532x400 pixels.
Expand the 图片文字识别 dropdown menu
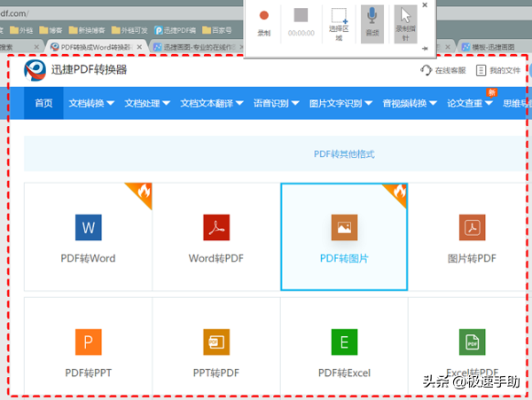coord(340,103)
